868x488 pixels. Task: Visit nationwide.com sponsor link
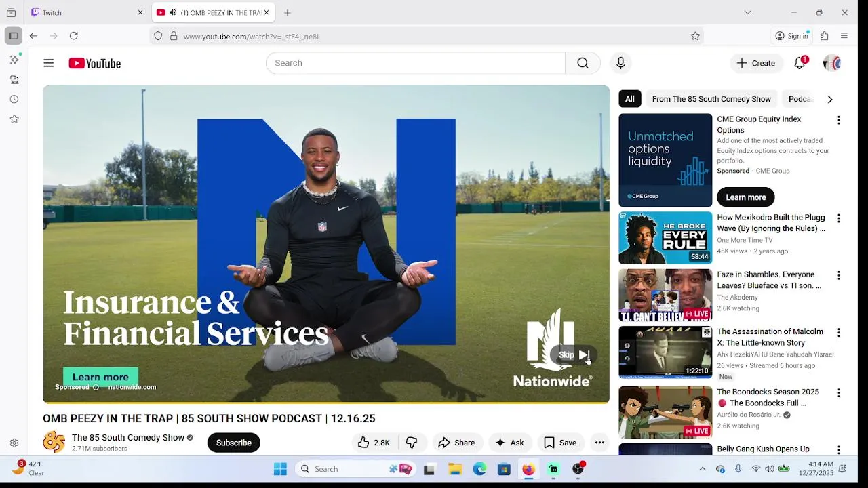(132, 387)
